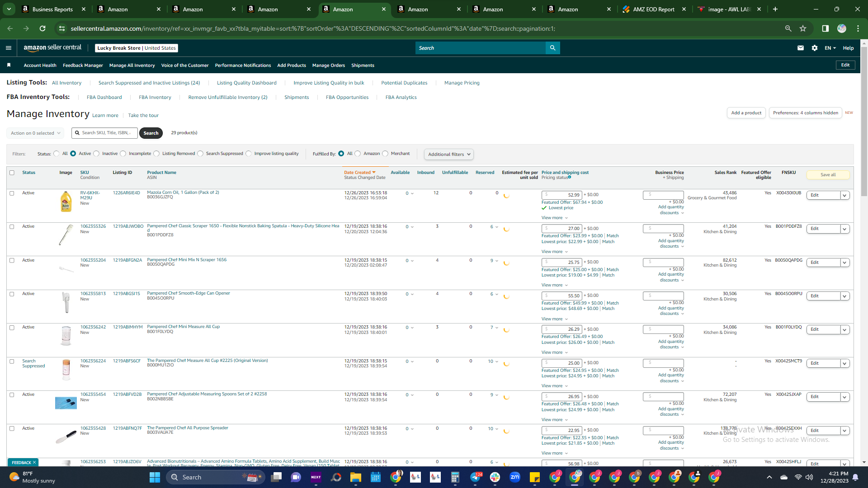868x488 pixels.
Task: Select the Listing Removed radio button
Action: tap(156, 154)
